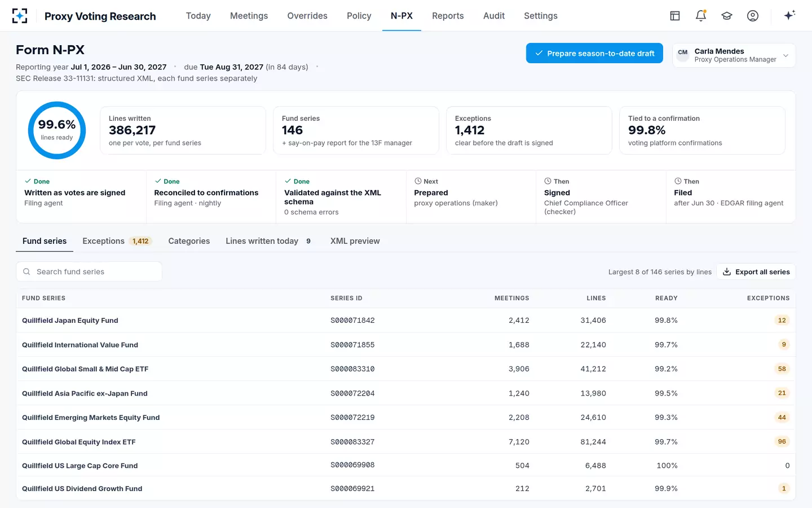
Task: Click the clock icon beside Next step
Action: [x=418, y=181]
